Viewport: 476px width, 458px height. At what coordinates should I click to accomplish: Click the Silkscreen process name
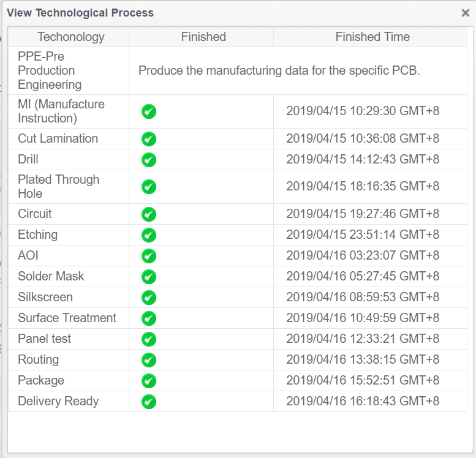45,297
